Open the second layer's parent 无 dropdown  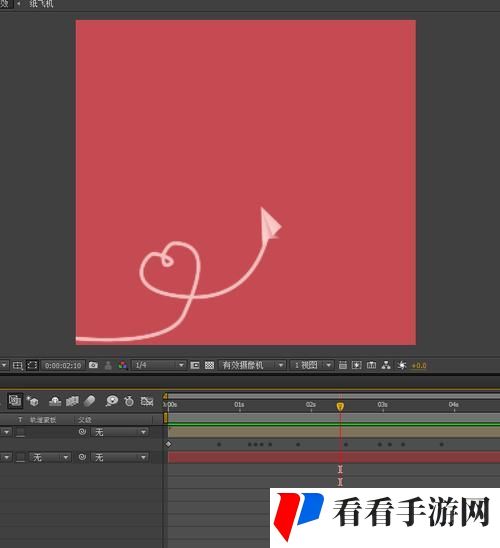[x=120, y=457]
